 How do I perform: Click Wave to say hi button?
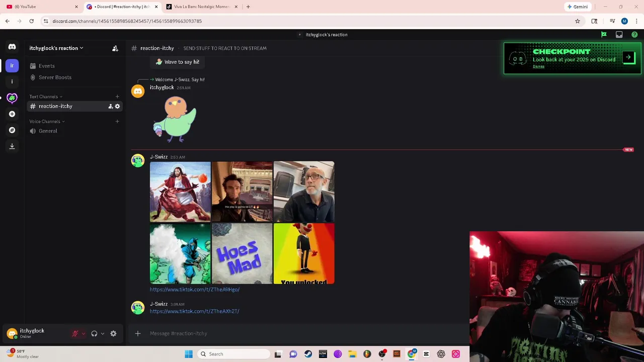[177, 62]
